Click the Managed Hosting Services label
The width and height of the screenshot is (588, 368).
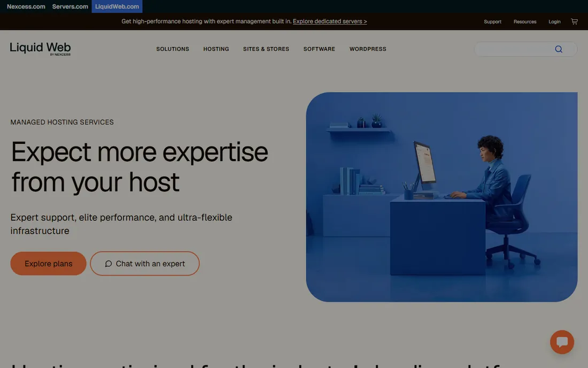[x=62, y=122]
